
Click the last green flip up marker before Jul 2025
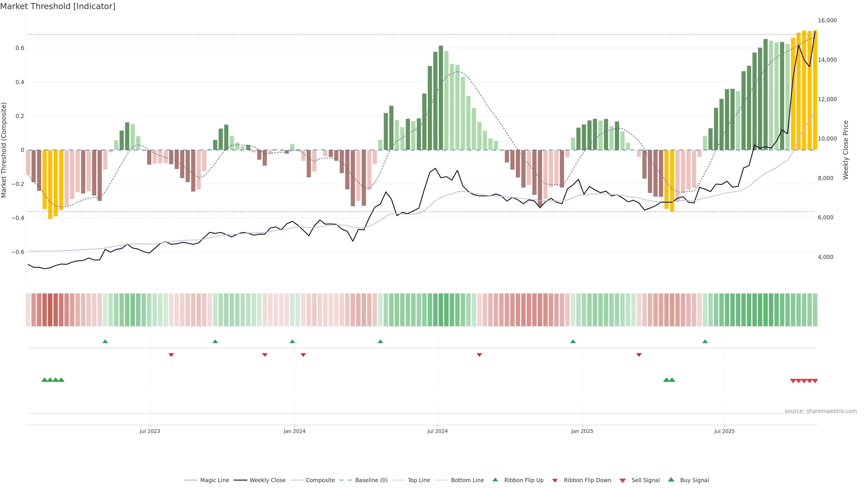705,342
